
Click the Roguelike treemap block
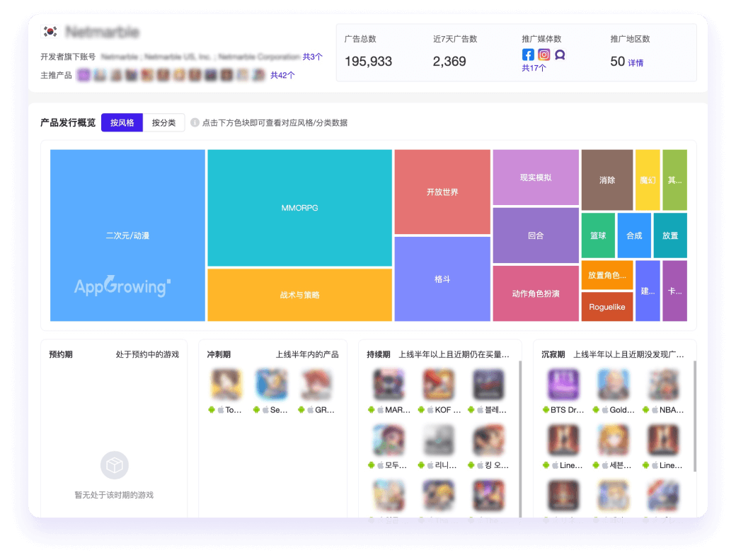click(x=606, y=308)
